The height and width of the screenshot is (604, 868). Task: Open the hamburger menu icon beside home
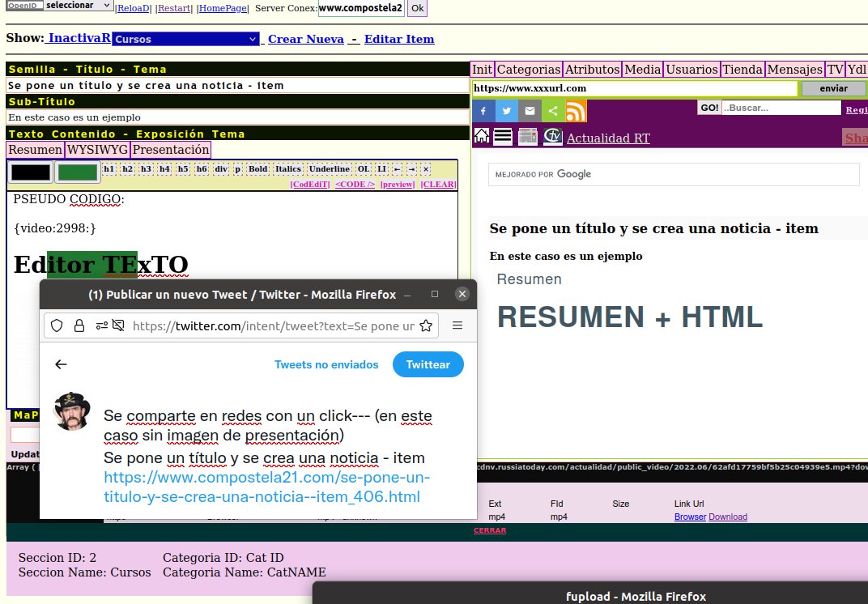pos(503,136)
